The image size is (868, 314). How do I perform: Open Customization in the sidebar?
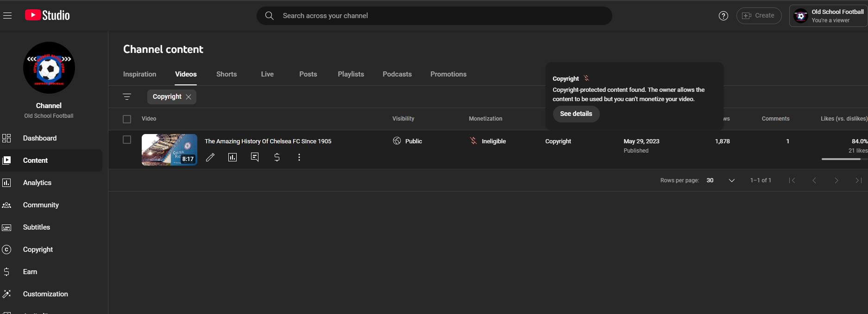click(x=51, y=294)
